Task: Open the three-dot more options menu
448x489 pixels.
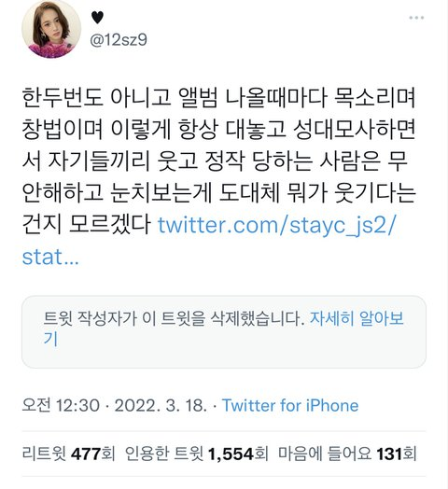Action: click(416, 18)
